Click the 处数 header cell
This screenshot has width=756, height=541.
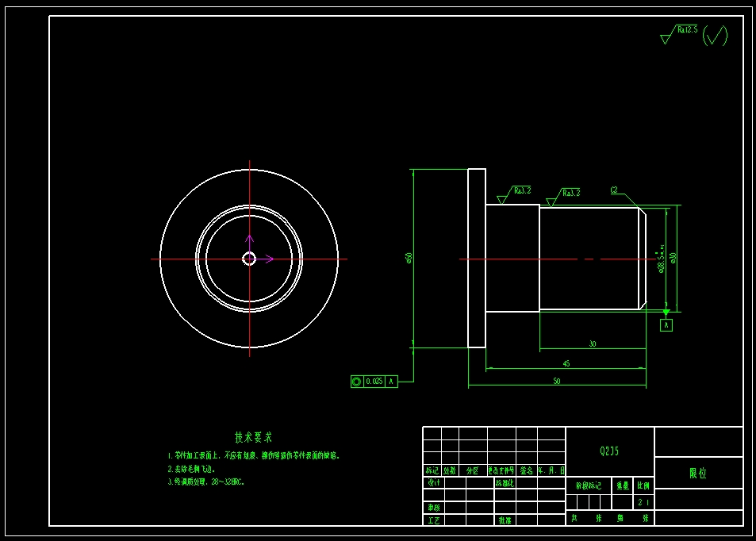tap(450, 470)
